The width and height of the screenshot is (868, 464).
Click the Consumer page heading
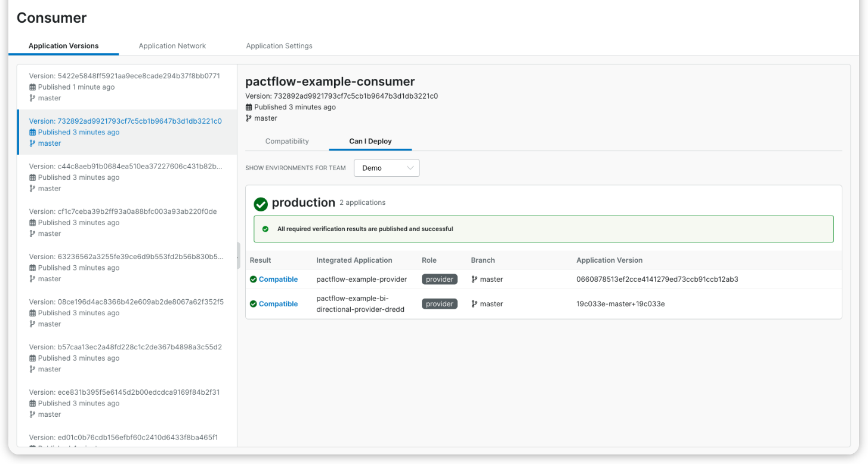(52, 18)
